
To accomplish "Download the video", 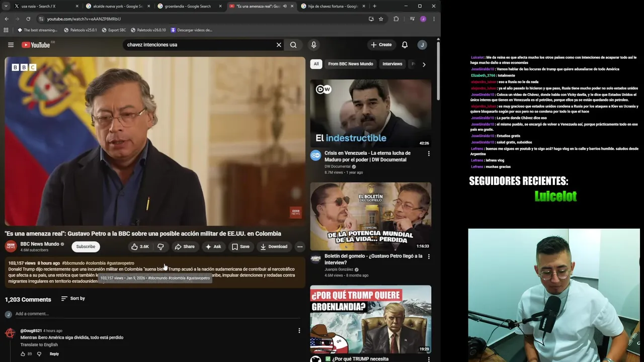I will pyautogui.click(x=273, y=246).
